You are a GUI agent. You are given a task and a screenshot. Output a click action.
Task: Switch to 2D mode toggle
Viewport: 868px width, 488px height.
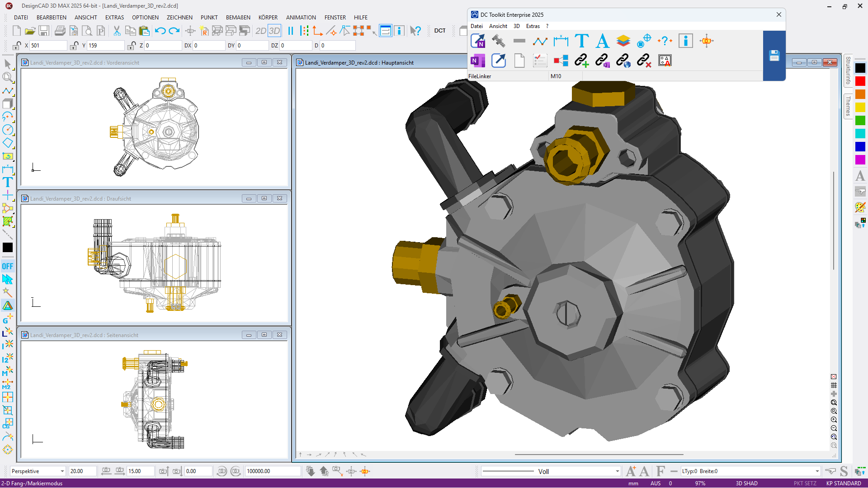click(260, 31)
